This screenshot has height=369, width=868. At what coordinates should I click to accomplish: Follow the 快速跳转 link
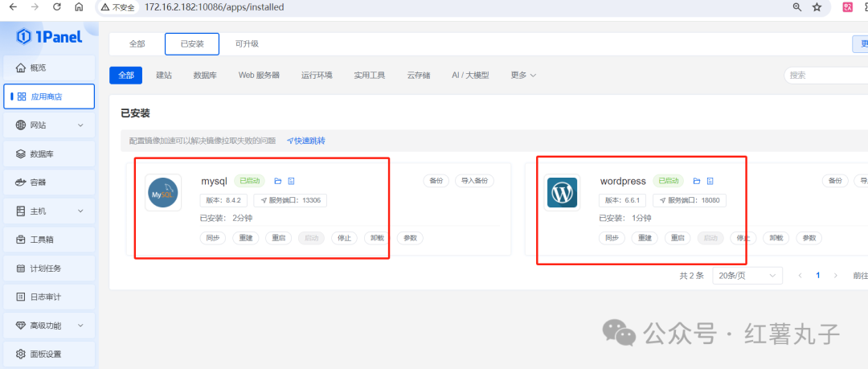point(306,141)
